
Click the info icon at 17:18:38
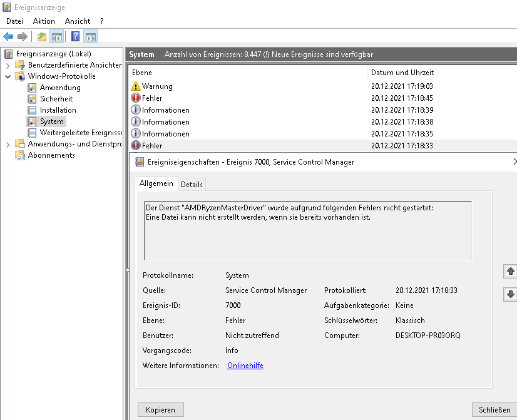[x=136, y=121]
